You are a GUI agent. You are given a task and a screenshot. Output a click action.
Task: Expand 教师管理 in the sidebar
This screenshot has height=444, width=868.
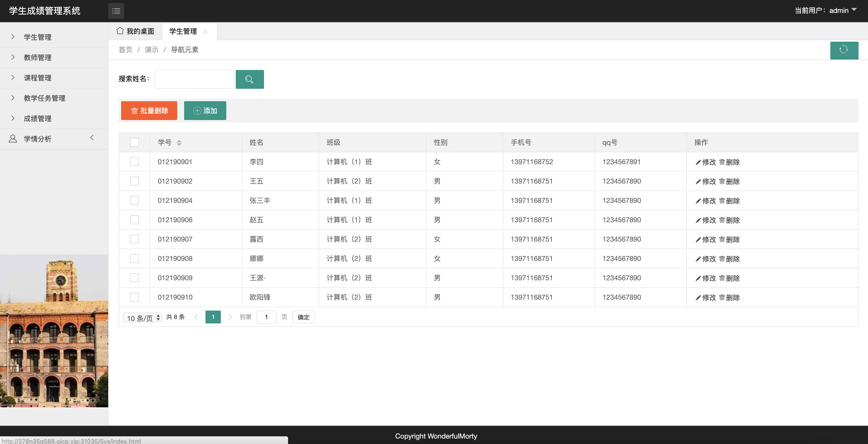pos(37,58)
